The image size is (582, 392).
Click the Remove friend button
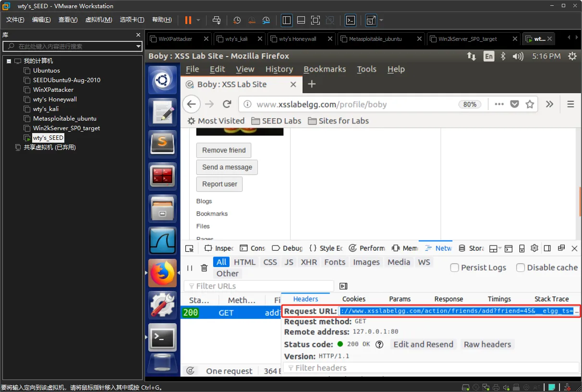224,150
